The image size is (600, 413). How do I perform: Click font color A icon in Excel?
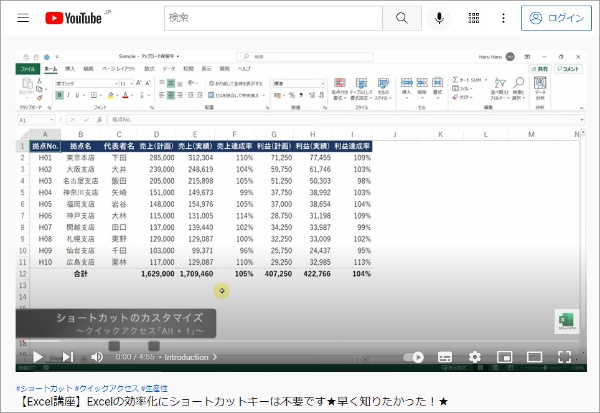click(x=125, y=95)
